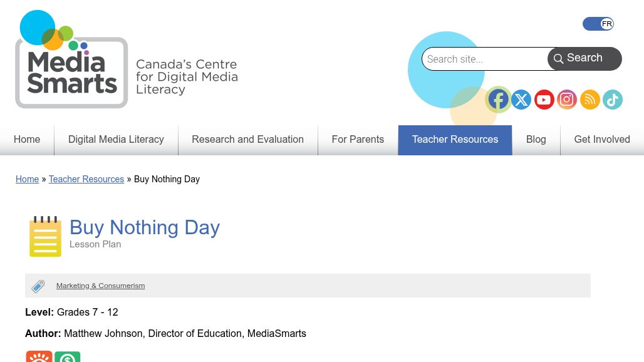Click the Teacher Resources breadcrumb link
Screen dimensions: 644x362
[86, 179]
